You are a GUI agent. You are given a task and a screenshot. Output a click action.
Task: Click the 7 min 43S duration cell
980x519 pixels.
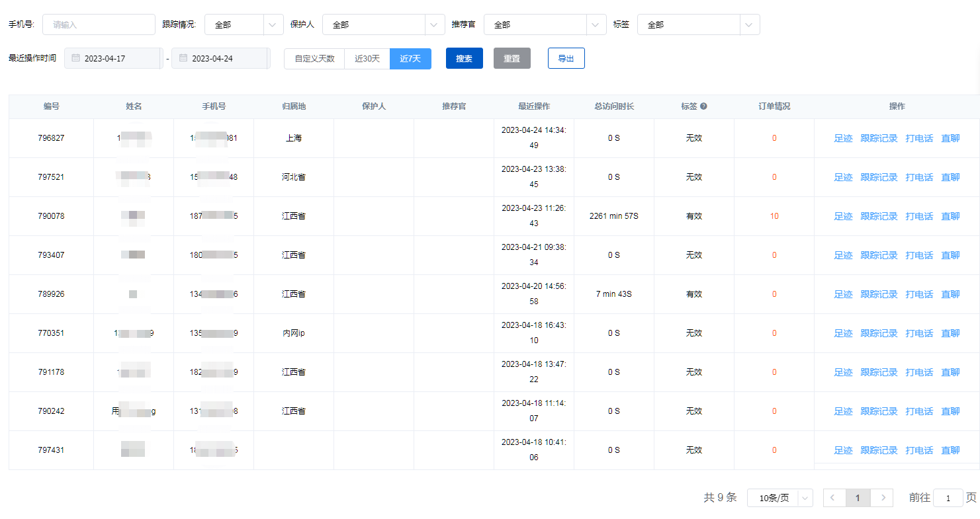click(613, 294)
